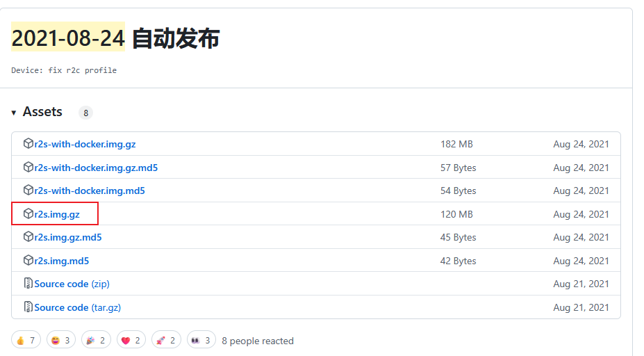Toggle the eyes reaction
The height and width of the screenshot is (356, 644).
coord(201,341)
